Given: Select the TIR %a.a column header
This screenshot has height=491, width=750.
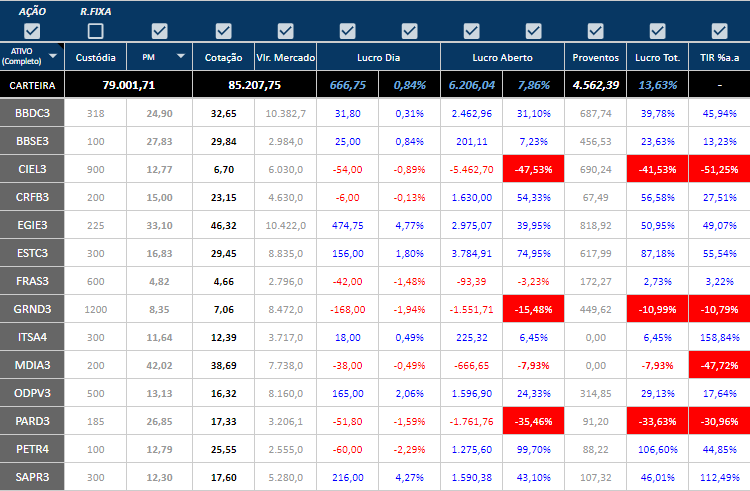Looking at the screenshot, I should (x=719, y=57).
